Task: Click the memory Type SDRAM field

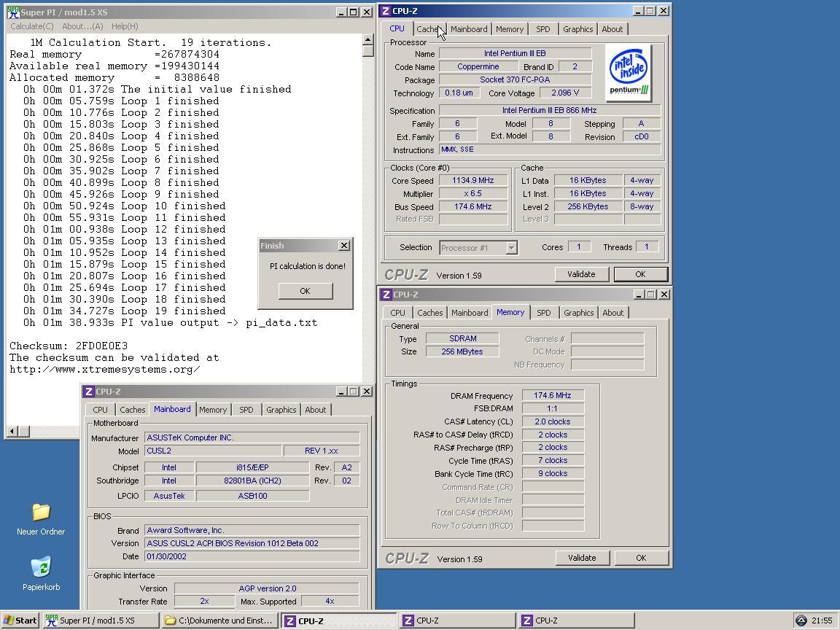Action: tap(462, 338)
